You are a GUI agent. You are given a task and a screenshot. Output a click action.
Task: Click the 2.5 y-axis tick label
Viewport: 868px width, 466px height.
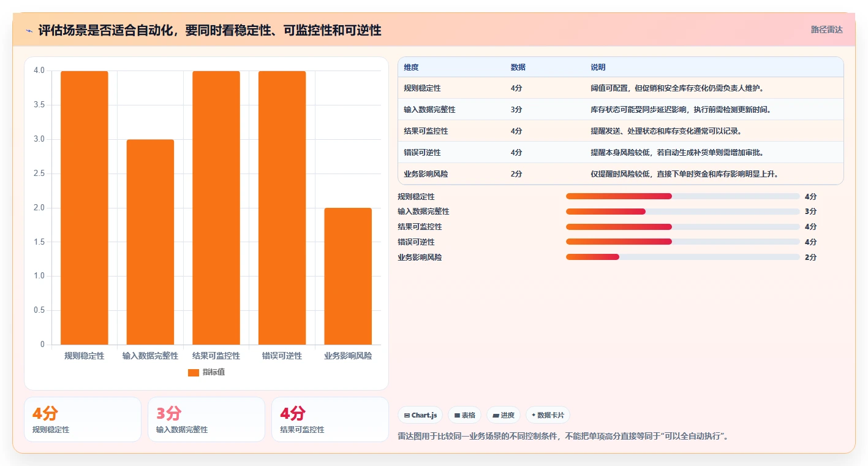[x=39, y=174]
